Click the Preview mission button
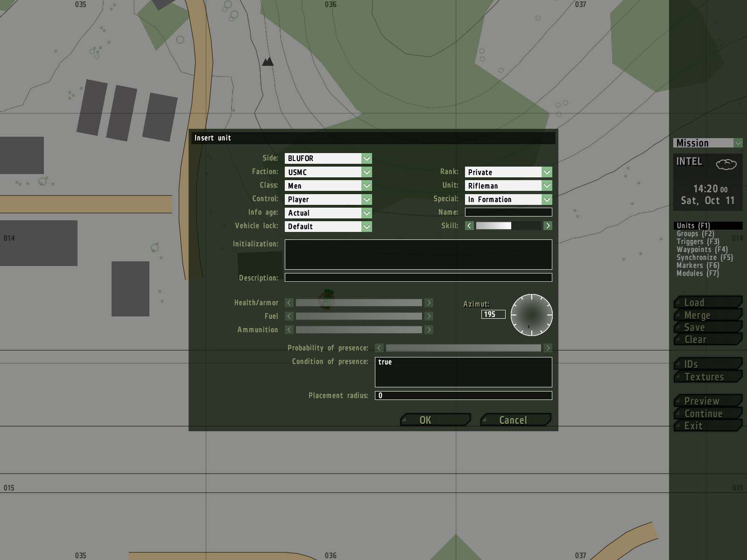Image resolution: width=747 pixels, height=560 pixels. [x=708, y=401]
